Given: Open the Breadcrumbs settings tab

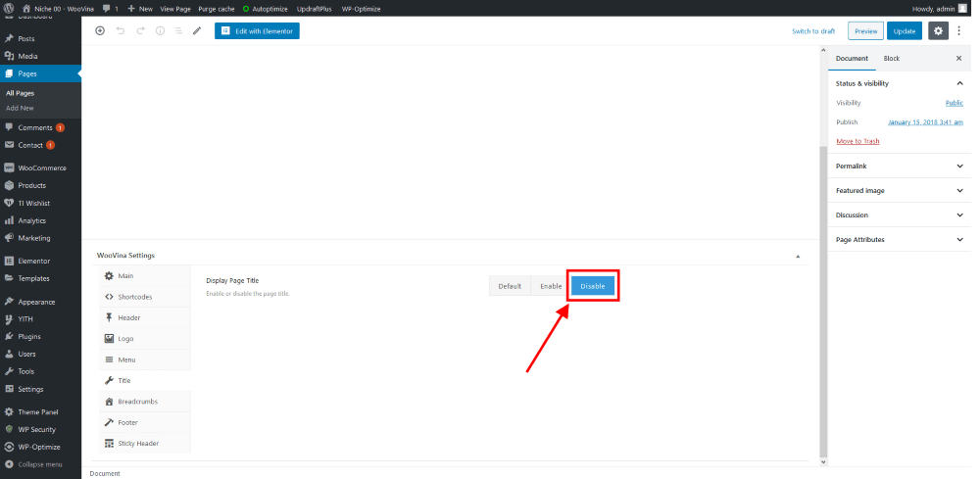Looking at the screenshot, I should click(x=145, y=402).
